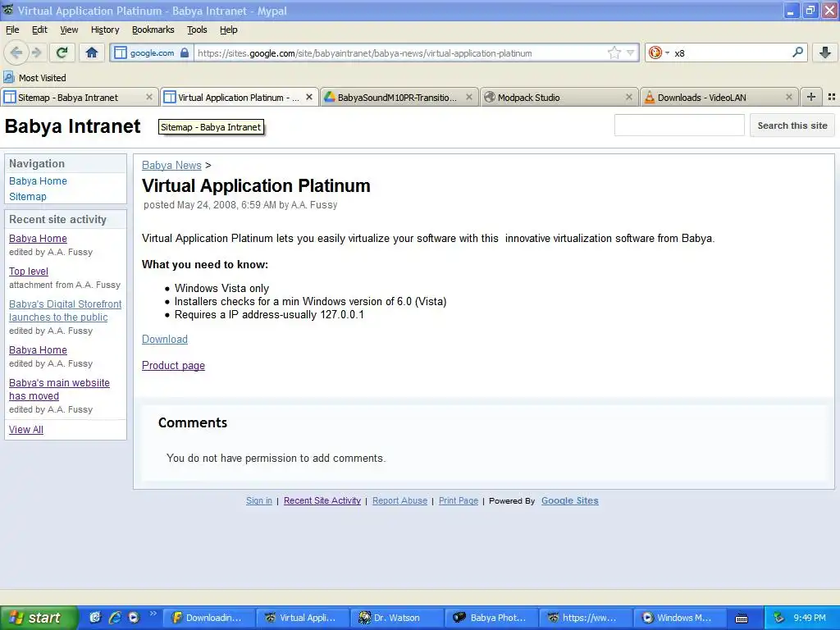The height and width of the screenshot is (630, 840).
Task: Go forward with the browser Forward arrow
Action: pos(36,52)
